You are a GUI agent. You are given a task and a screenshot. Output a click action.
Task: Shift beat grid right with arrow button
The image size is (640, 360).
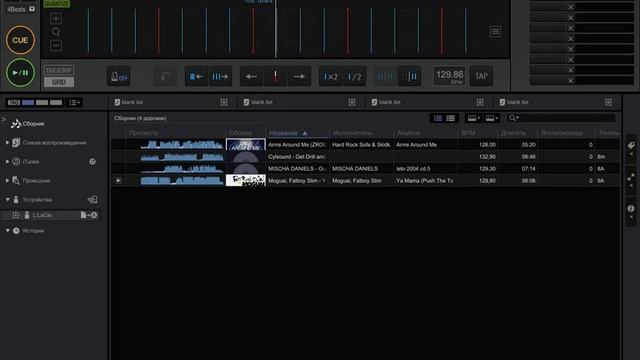[x=299, y=76]
